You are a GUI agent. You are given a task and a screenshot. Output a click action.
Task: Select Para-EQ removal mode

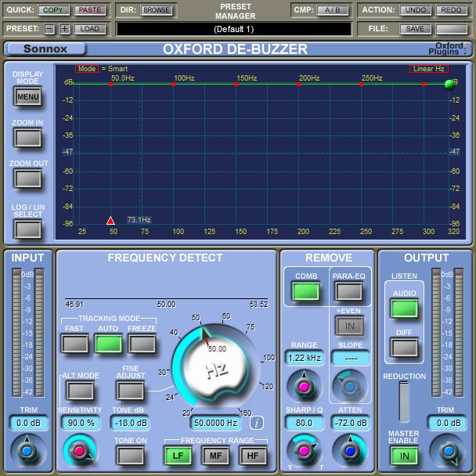(x=349, y=291)
